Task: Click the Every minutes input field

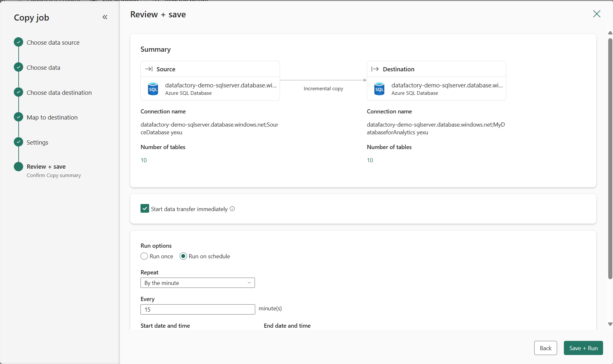Action: 197,309
